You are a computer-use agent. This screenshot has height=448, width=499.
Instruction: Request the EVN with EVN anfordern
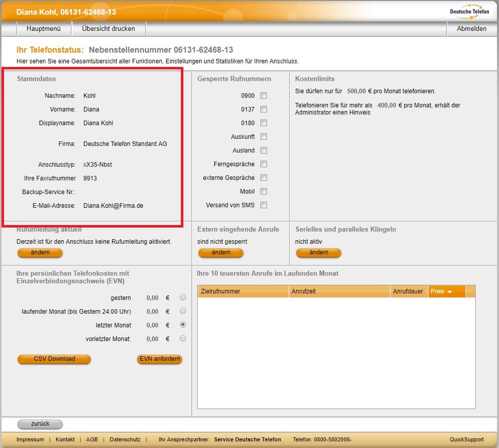pyautogui.click(x=160, y=359)
